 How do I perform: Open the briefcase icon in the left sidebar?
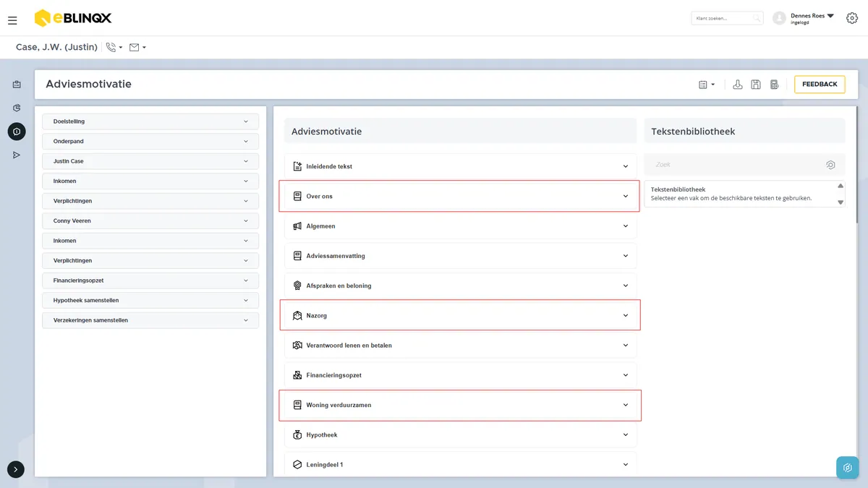(x=17, y=85)
